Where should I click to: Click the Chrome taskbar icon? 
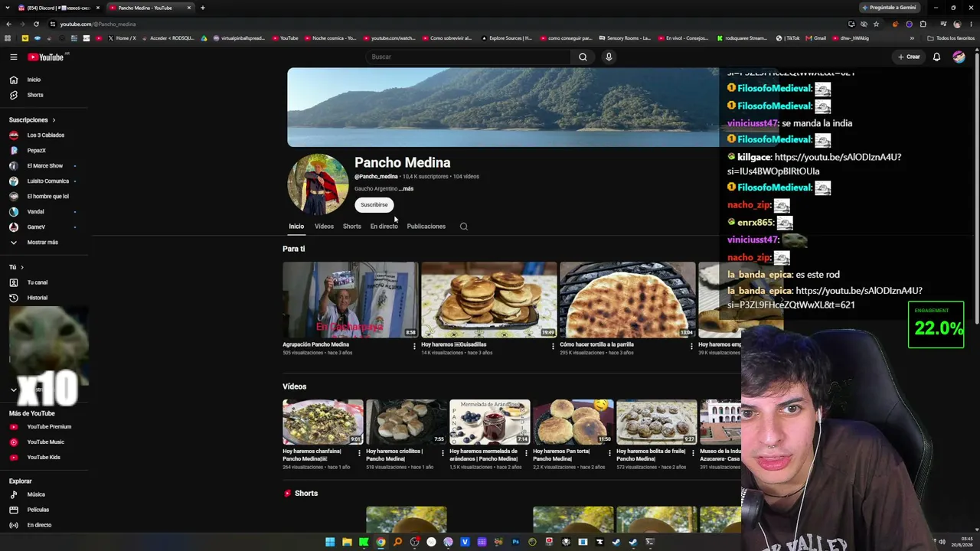[x=381, y=542]
